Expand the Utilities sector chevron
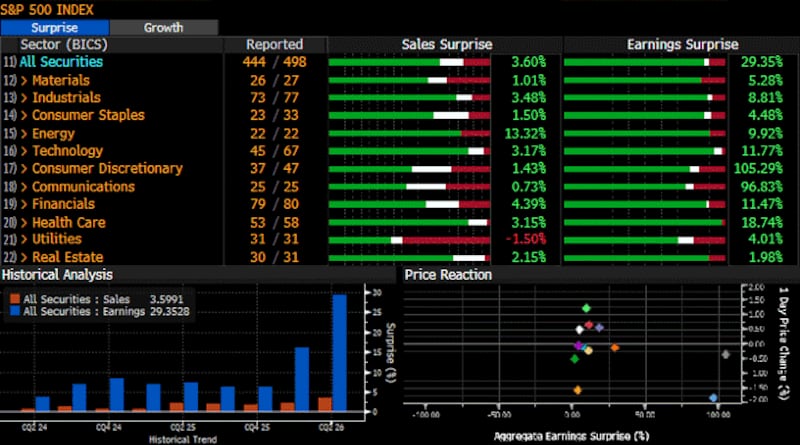The height and width of the screenshot is (445, 800). (x=24, y=239)
